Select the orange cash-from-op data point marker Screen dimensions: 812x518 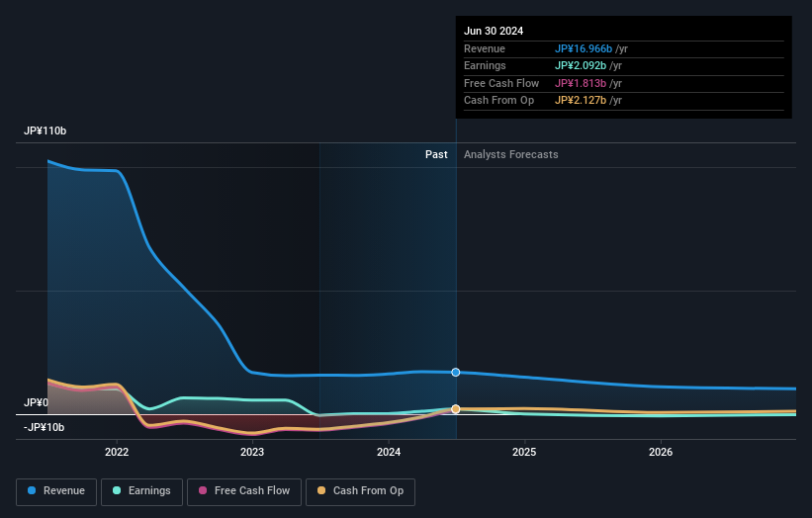456,409
